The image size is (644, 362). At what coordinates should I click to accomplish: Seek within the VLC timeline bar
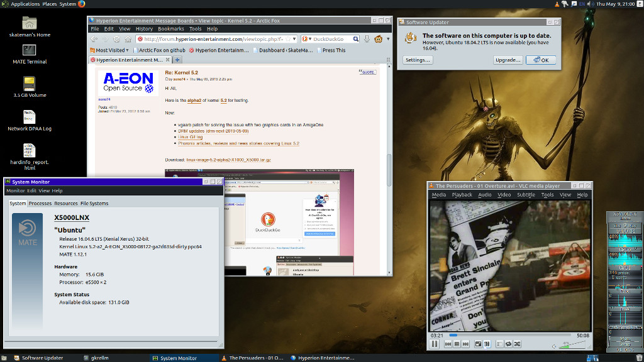coord(509,336)
